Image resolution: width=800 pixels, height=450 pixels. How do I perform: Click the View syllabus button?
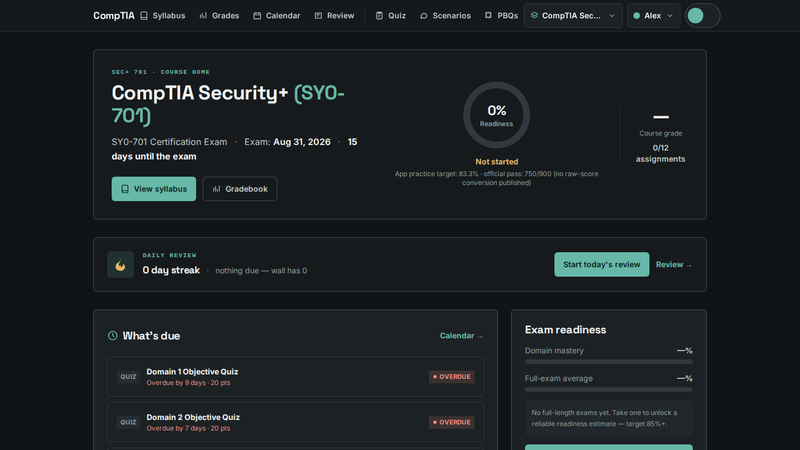(154, 189)
